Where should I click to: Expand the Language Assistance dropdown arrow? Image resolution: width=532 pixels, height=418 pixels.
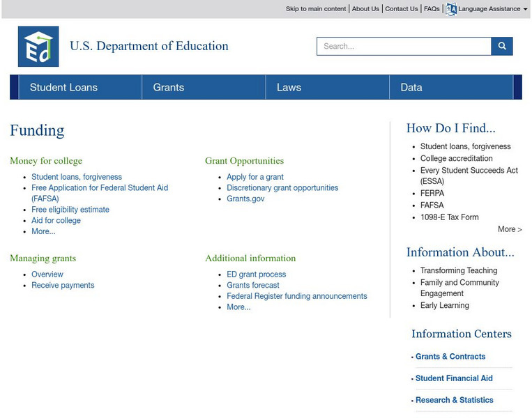click(x=526, y=9)
